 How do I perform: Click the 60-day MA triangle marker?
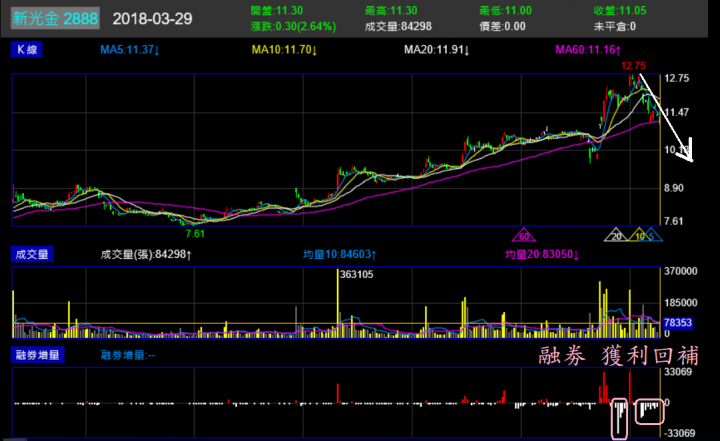[523, 235]
